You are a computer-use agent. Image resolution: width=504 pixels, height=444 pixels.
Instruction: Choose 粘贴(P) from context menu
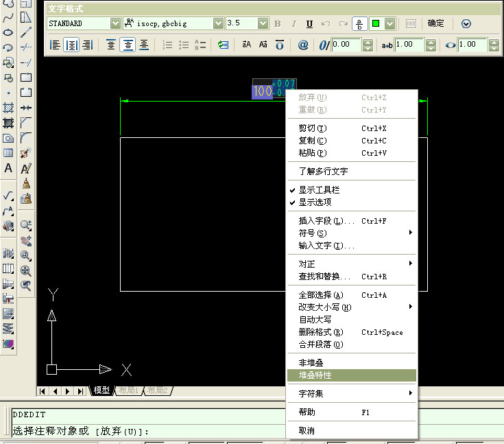point(352,153)
